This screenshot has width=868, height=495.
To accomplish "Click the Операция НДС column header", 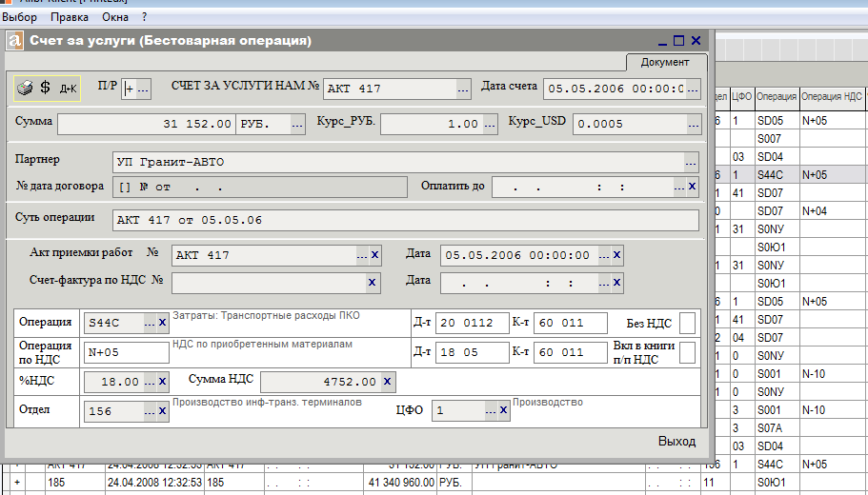I will click(832, 96).
